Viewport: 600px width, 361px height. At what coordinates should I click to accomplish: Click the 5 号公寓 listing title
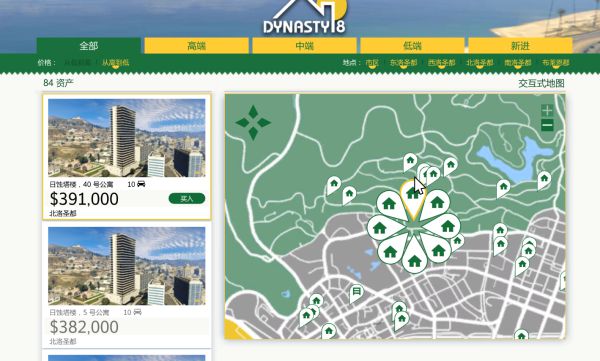(79, 312)
